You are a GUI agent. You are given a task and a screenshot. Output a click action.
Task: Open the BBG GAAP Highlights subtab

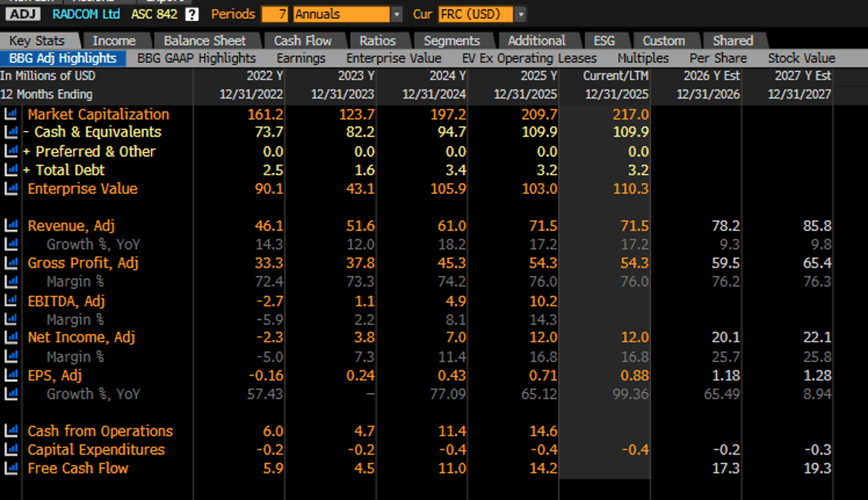click(197, 59)
